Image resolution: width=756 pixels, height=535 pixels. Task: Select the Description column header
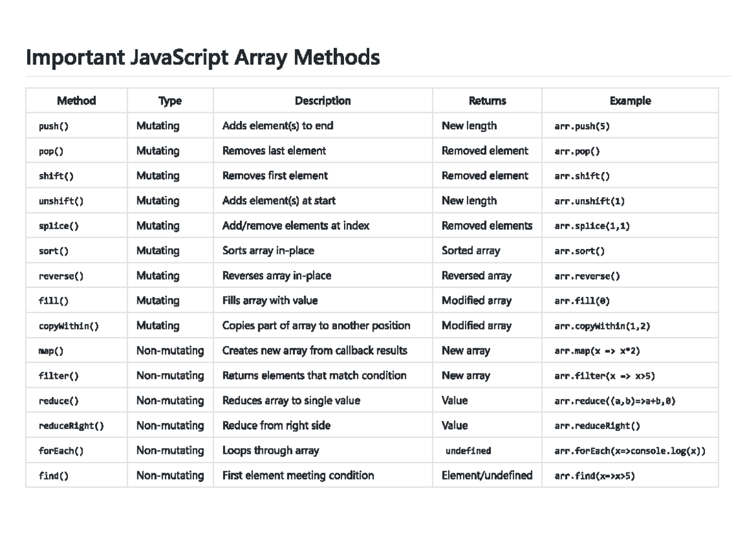pos(323,100)
